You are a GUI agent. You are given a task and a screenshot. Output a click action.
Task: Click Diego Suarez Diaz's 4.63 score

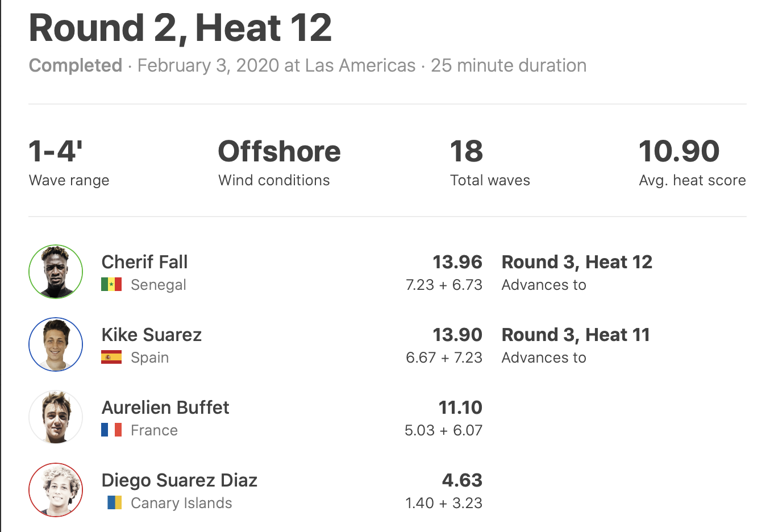(462, 480)
